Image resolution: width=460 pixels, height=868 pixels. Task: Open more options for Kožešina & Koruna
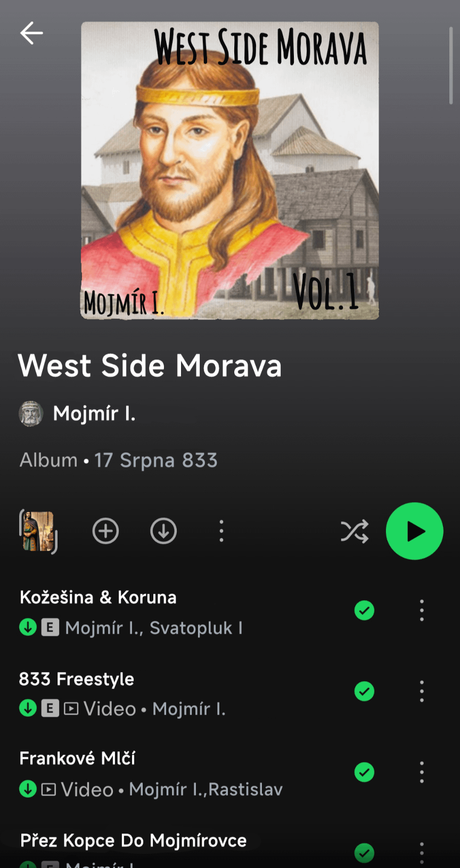[x=422, y=610]
